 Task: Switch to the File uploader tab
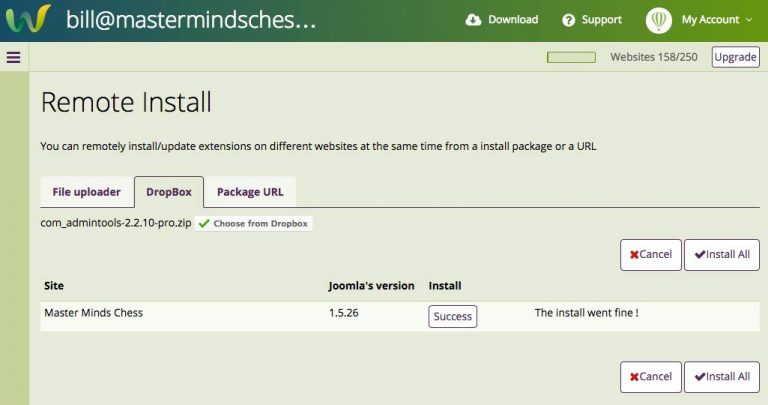click(x=87, y=192)
